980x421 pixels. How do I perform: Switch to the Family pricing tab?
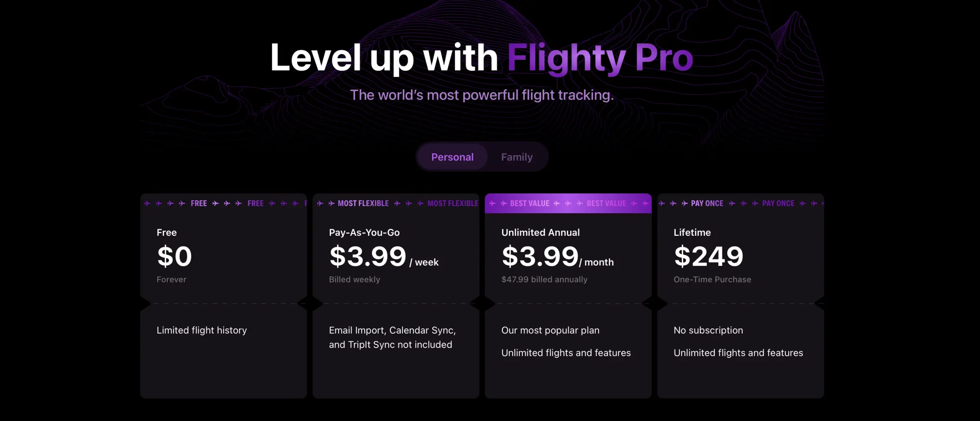tap(517, 157)
